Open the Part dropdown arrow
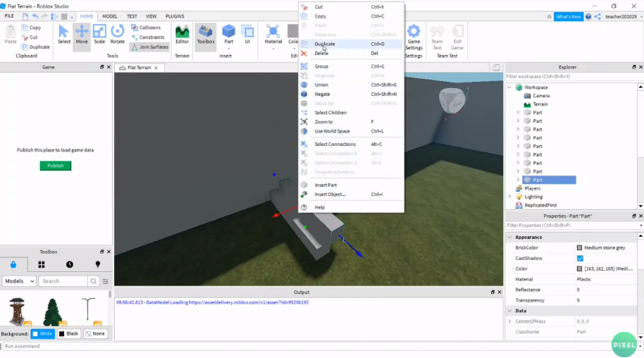The height and width of the screenshot is (358, 644). pos(228,49)
